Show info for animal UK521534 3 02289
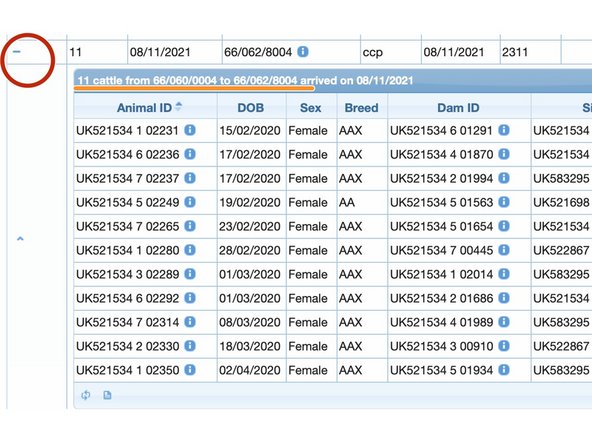 coord(190,274)
